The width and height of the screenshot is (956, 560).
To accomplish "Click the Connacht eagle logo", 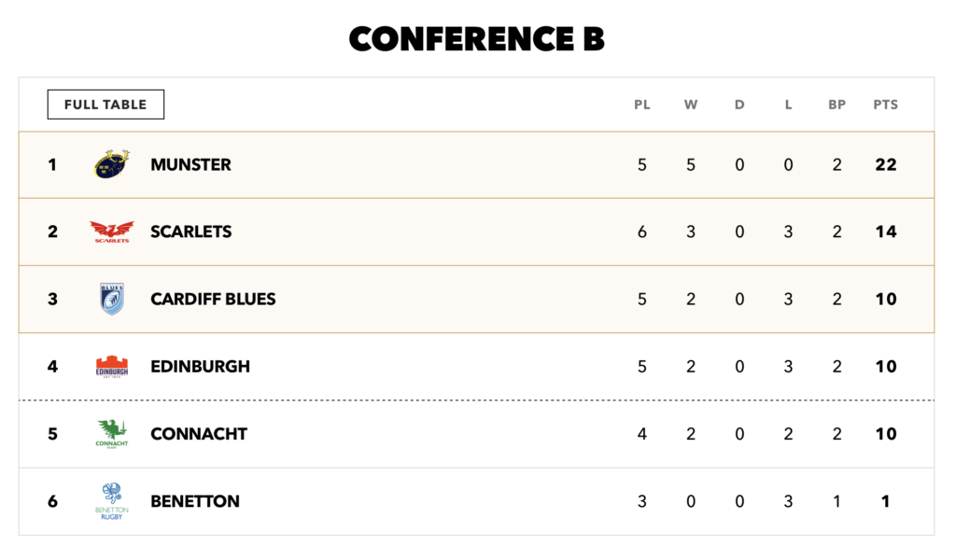I will (112, 433).
